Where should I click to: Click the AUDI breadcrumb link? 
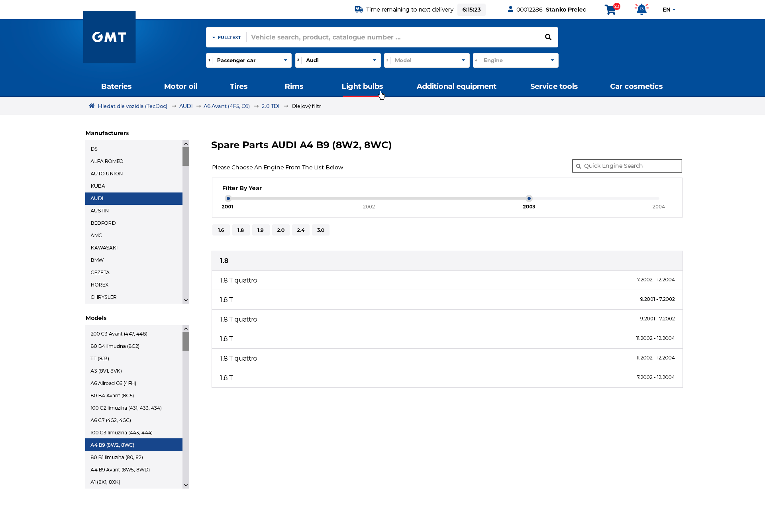[186, 106]
